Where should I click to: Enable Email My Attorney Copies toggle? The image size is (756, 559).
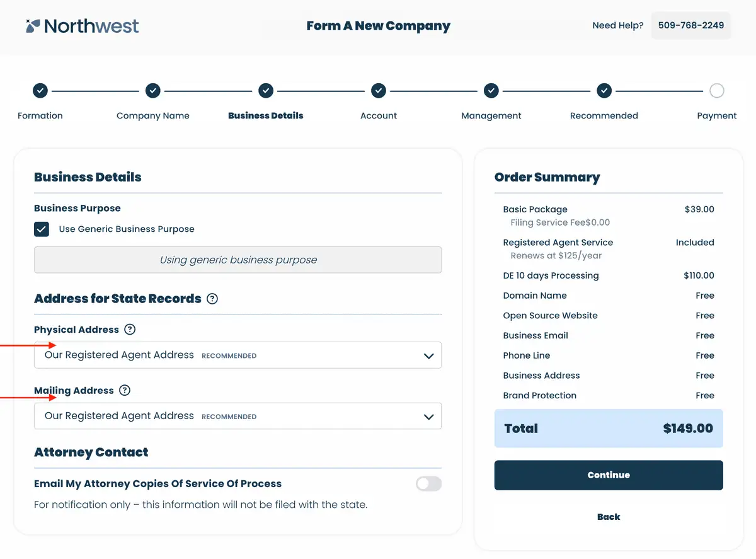point(429,484)
